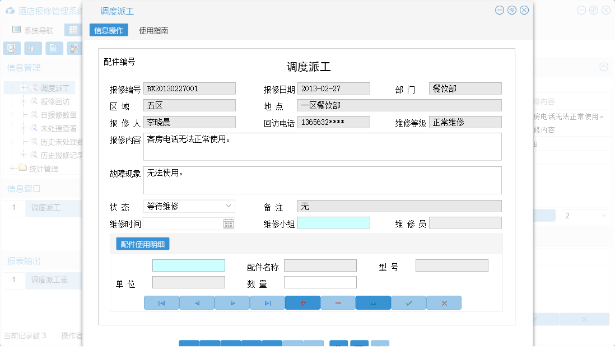The image size is (615, 364).
Task: Go to the previous parts record
Action: point(197,302)
